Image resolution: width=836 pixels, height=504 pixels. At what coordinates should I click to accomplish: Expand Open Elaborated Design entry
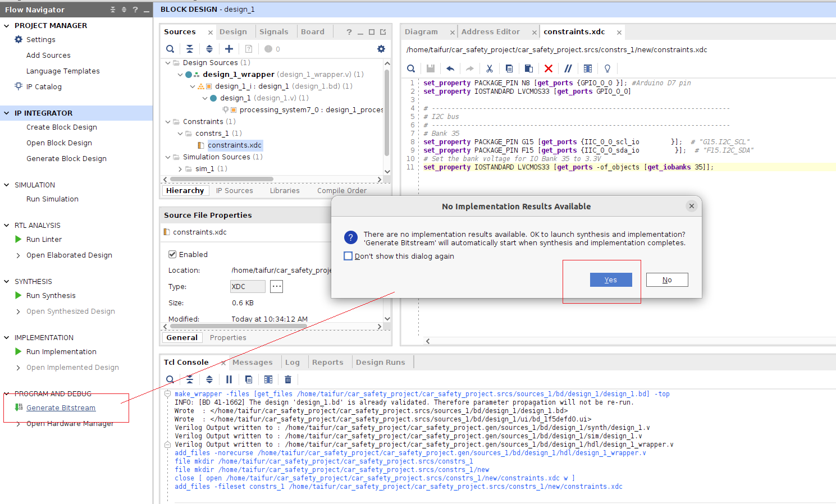19,255
